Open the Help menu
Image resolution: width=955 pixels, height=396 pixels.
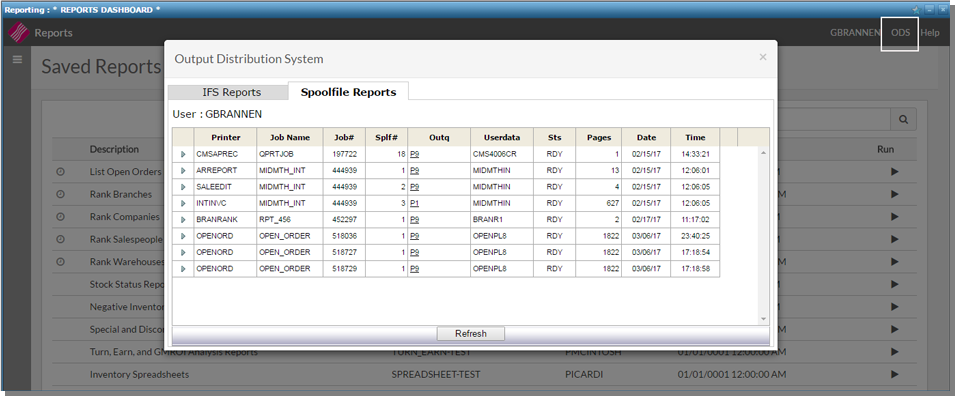point(929,33)
